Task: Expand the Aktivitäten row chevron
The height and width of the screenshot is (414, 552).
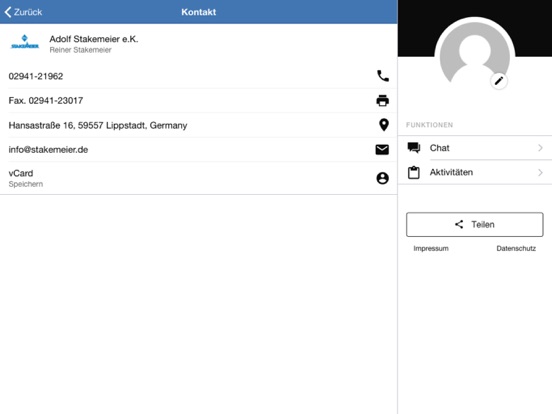Action: pyautogui.click(x=540, y=172)
